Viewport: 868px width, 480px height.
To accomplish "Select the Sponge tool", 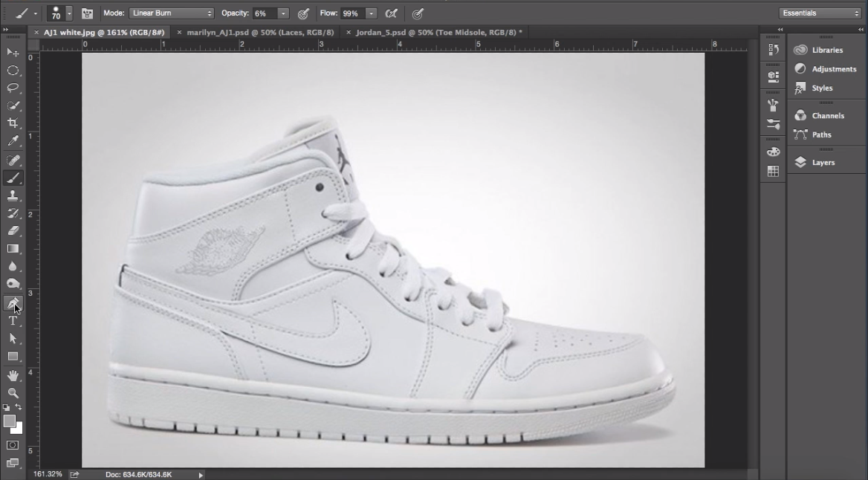I will click(x=13, y=285).
